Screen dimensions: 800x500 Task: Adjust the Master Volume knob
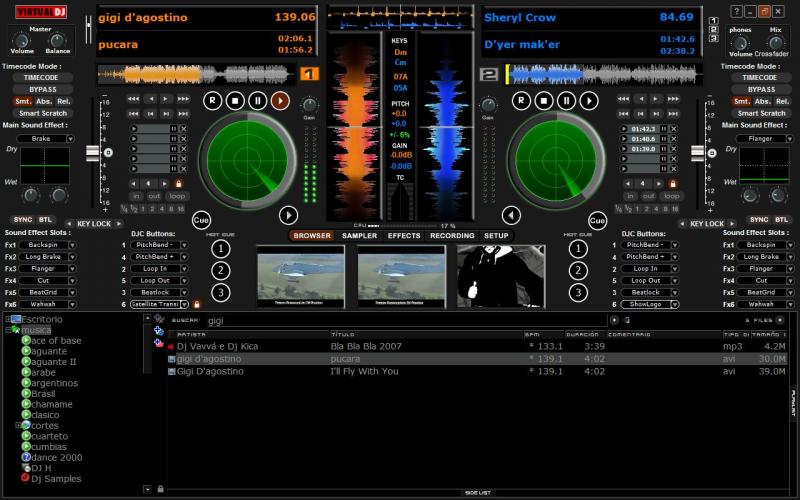pyautogui.click(x=21, y=40)
